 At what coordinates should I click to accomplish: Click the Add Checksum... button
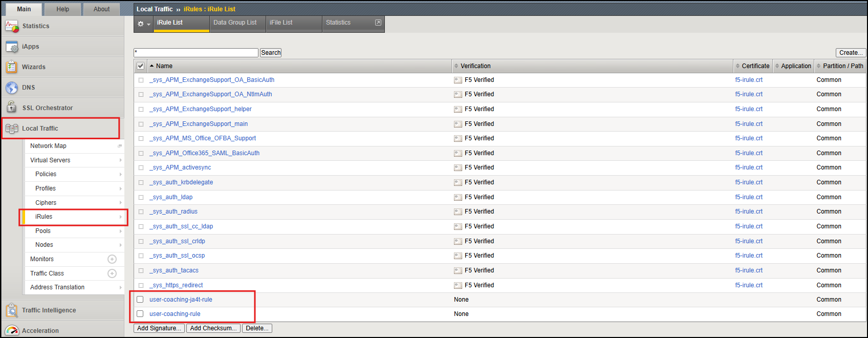213,328
